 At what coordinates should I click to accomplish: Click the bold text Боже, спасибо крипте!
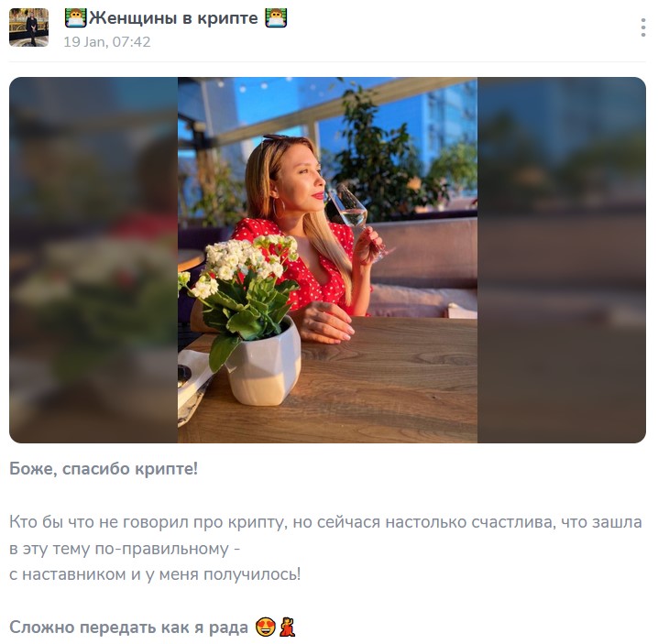tap(104, 469)
